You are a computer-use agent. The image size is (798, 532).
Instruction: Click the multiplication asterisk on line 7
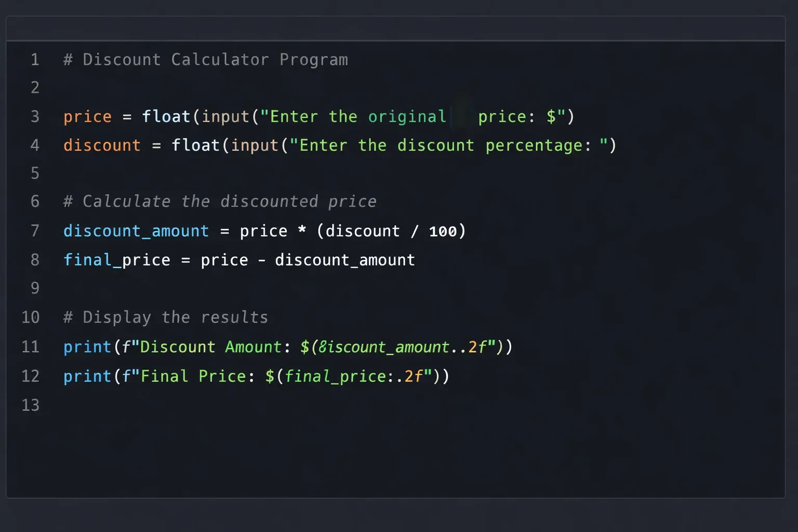coord(302,230)
